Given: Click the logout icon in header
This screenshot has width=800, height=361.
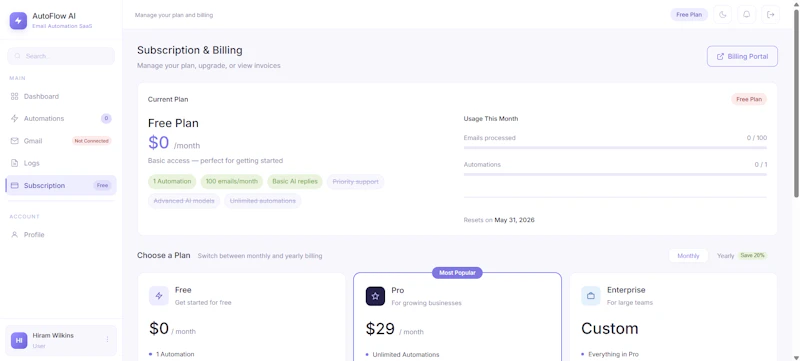Looking at the screenshot, I should pos(770,15).
